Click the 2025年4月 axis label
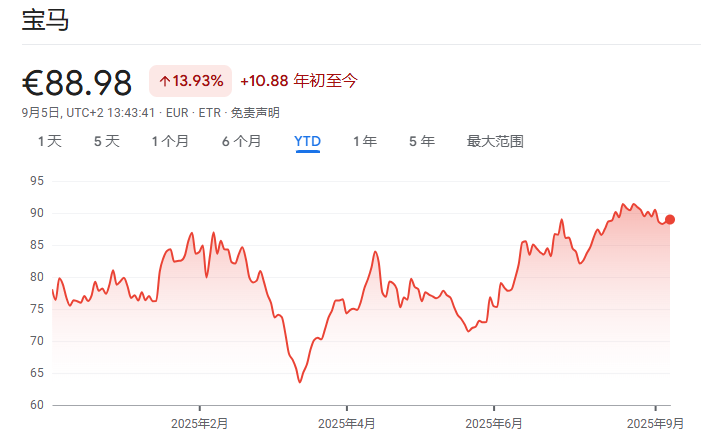 [346, 423]
